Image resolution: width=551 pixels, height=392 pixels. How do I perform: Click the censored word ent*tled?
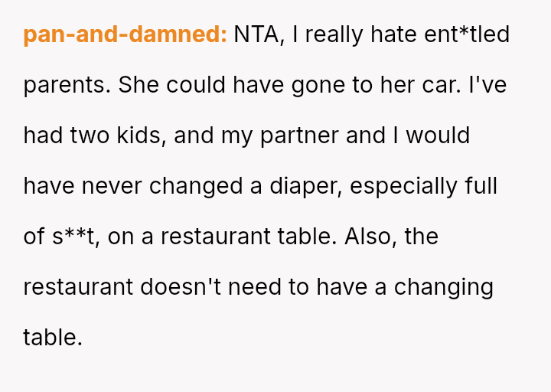(465, 34)
